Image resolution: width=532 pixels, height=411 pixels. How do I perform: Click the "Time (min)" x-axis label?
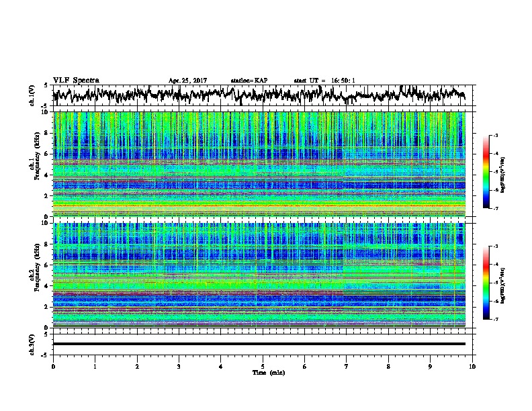269,373
